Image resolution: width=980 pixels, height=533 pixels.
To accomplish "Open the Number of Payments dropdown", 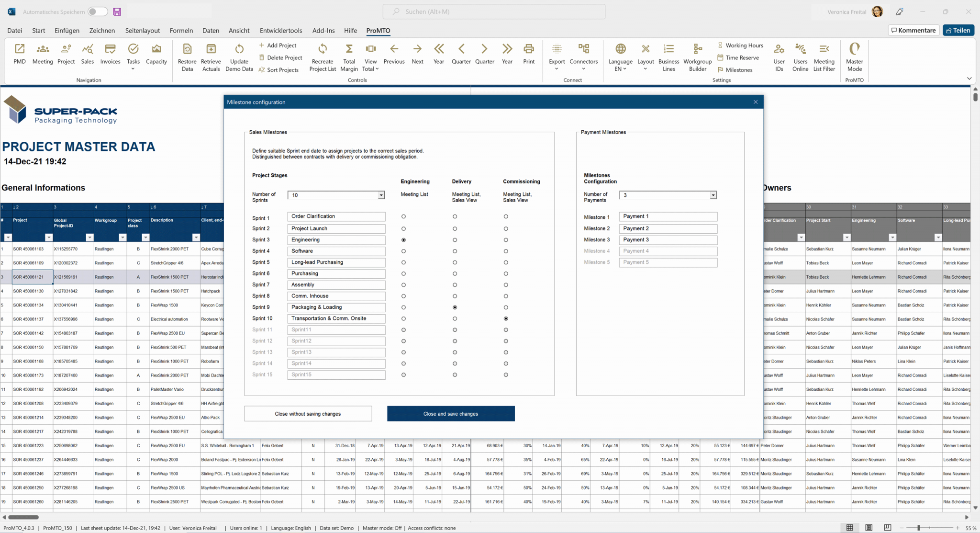I will click(712, 195).
